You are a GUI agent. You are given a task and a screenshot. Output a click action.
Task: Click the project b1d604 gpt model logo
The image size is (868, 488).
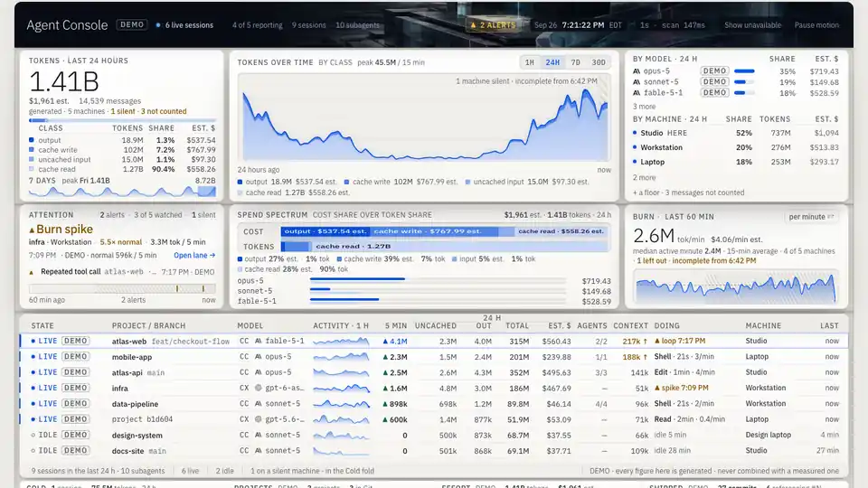pos(258,419)
